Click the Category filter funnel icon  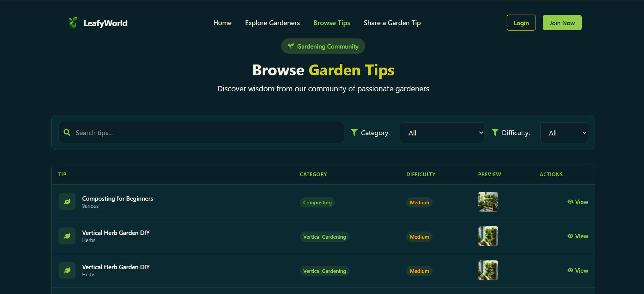click(354, 132)
